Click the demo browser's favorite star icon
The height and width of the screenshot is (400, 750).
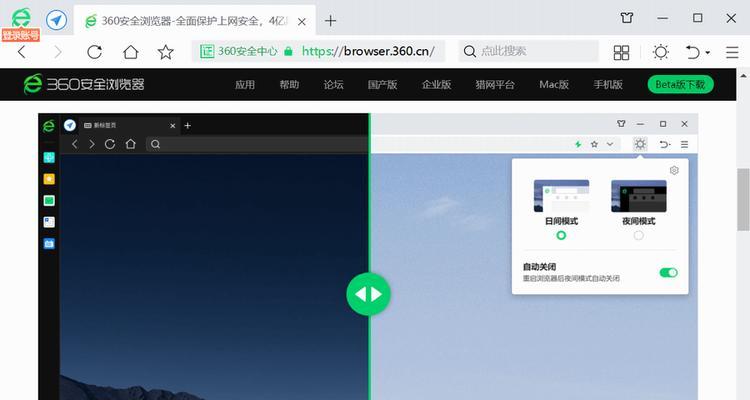pyautogui.click(x=594, y=144)
